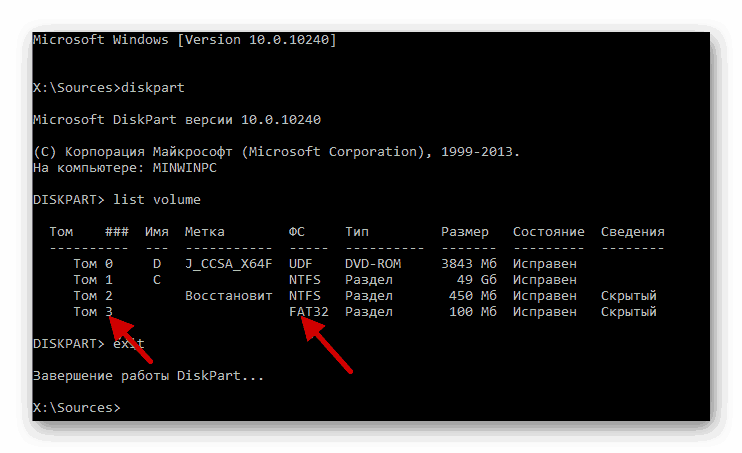Click the FAT32 file system entry

(x=309, y=312)
